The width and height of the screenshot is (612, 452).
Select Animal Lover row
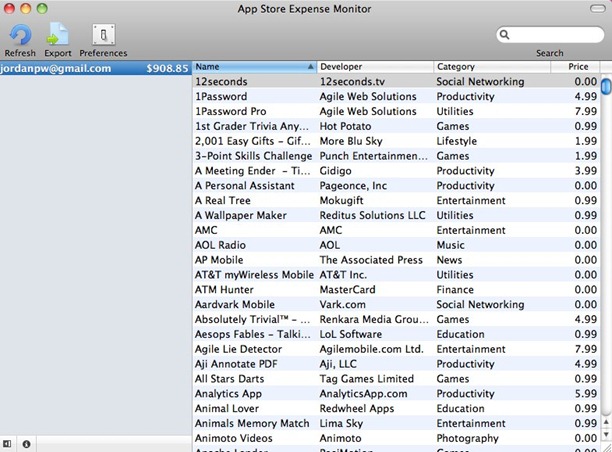[x=396, y=408]
